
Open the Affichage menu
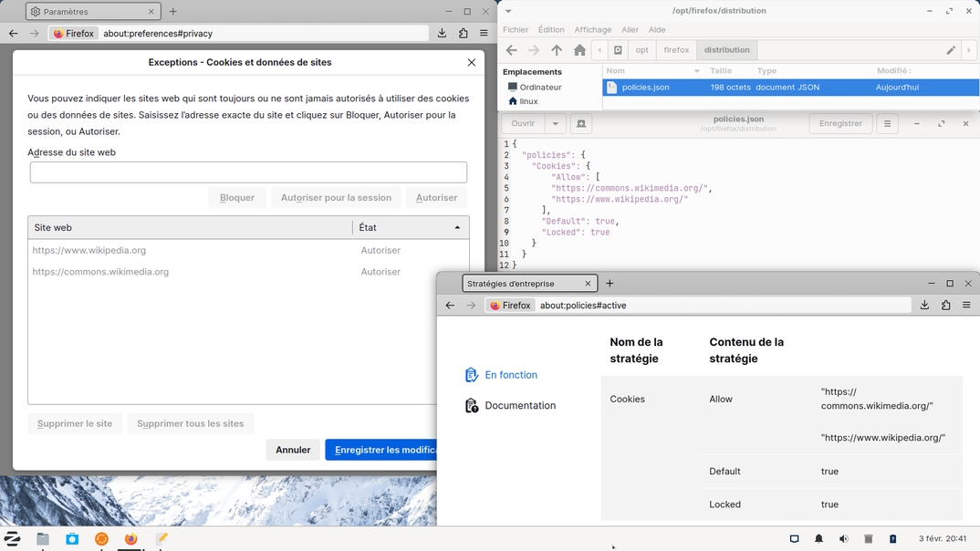592,30
